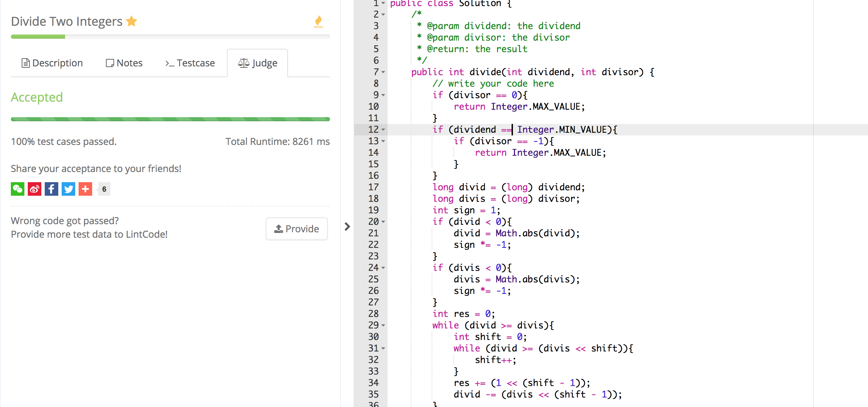Image resolution: width=868 pixels, height=407 pixels.
Task: Fold the if block at line 12
Action: 383,130
